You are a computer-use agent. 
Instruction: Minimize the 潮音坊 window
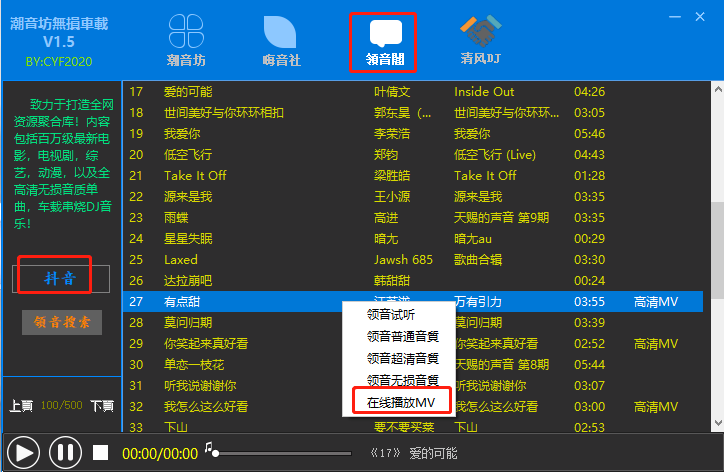click(675, 17)
